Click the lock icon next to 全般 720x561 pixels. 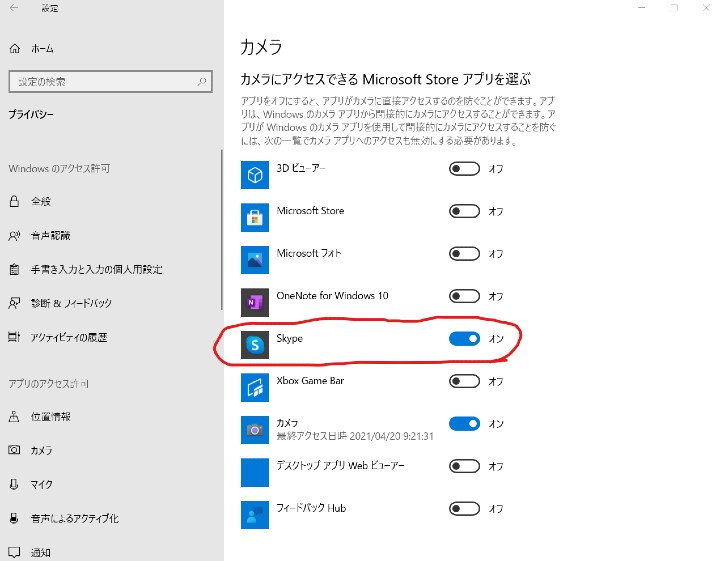click(x=14, y=201)
